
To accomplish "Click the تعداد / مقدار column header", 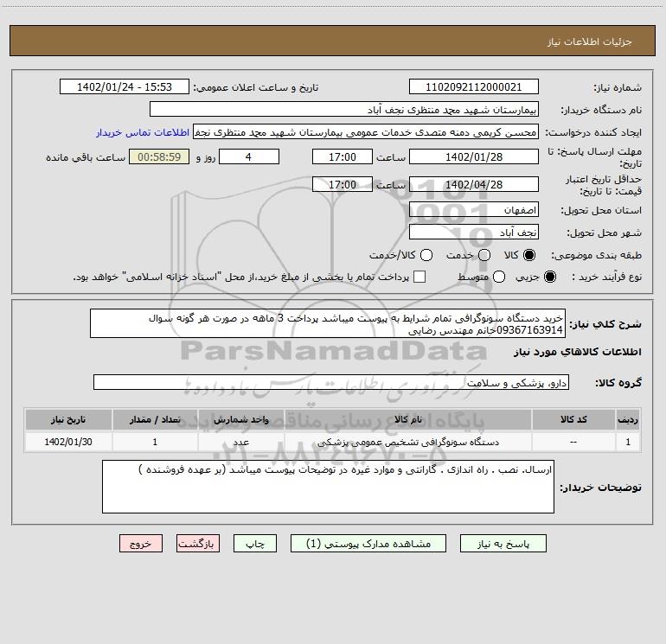I will click(155, 419).
